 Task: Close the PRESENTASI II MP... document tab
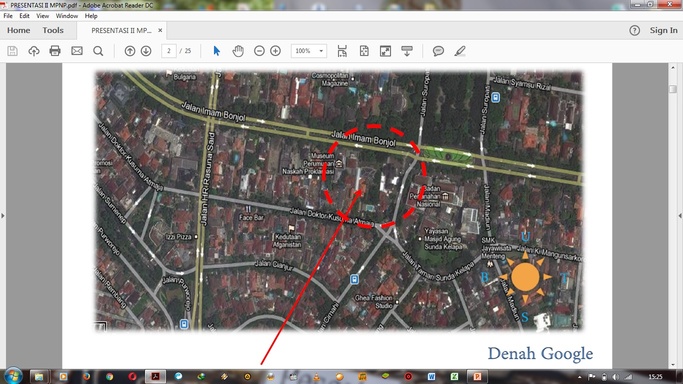(x=160, y=30)
